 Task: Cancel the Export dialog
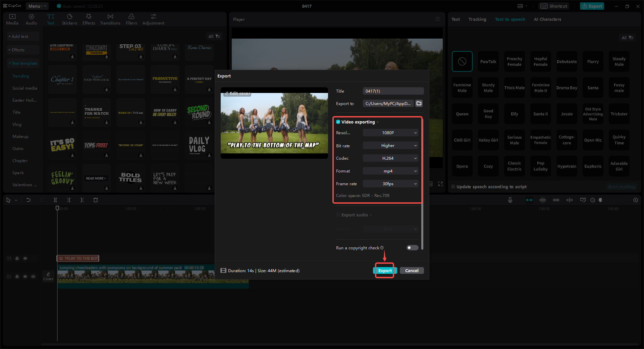click(412, 270)
